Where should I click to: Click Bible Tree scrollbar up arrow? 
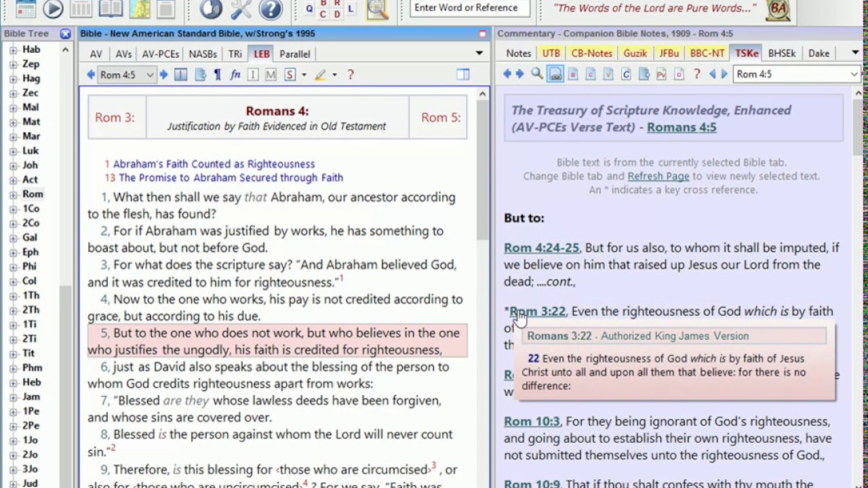click(65, 49)
